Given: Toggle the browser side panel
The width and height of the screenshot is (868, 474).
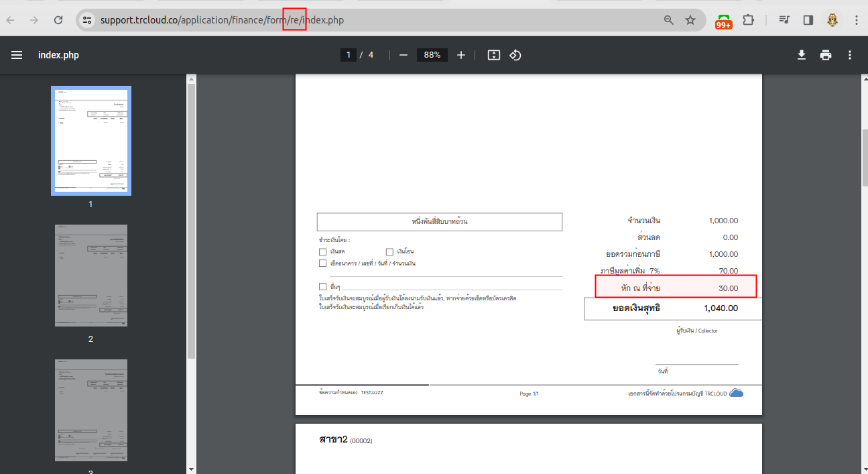Looking at the screenshot, I should tap(808, 20).
